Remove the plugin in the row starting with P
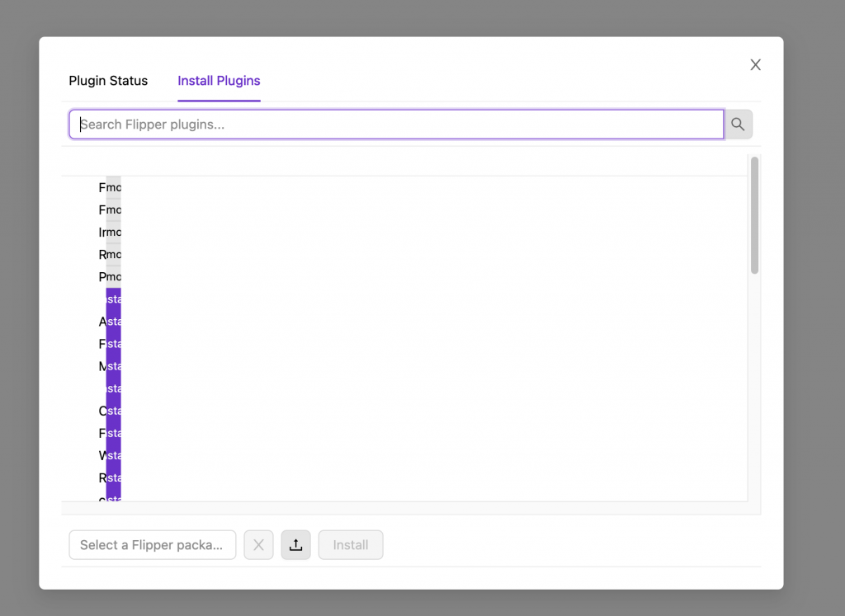The width and height of the screenshot is (845, 616). point(114,277)
